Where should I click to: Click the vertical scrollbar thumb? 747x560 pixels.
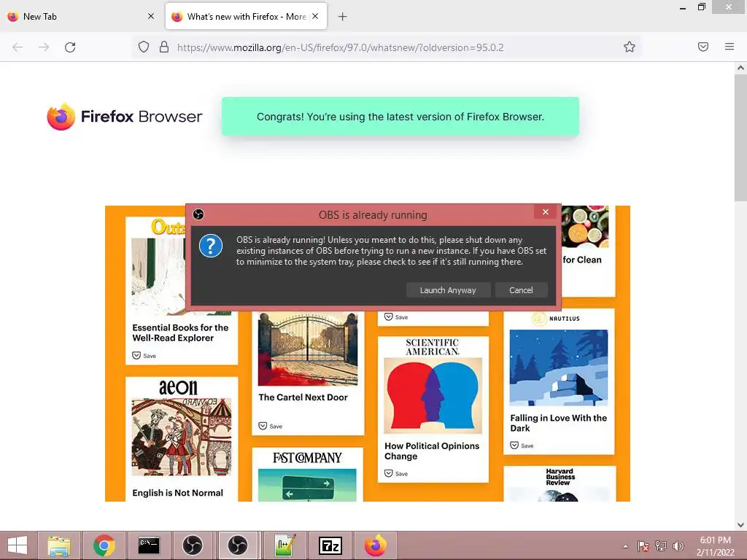click(740, 137)
